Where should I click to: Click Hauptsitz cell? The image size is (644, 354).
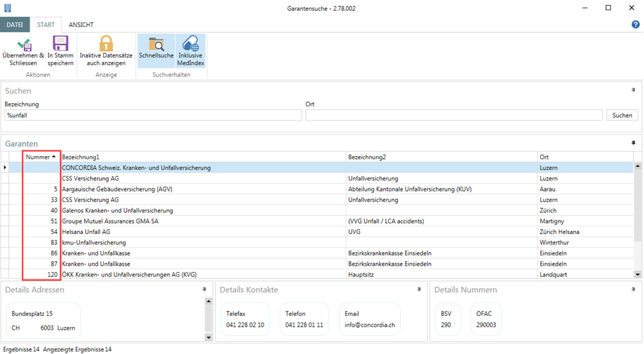pyautogui.click(x=442, y=274)
